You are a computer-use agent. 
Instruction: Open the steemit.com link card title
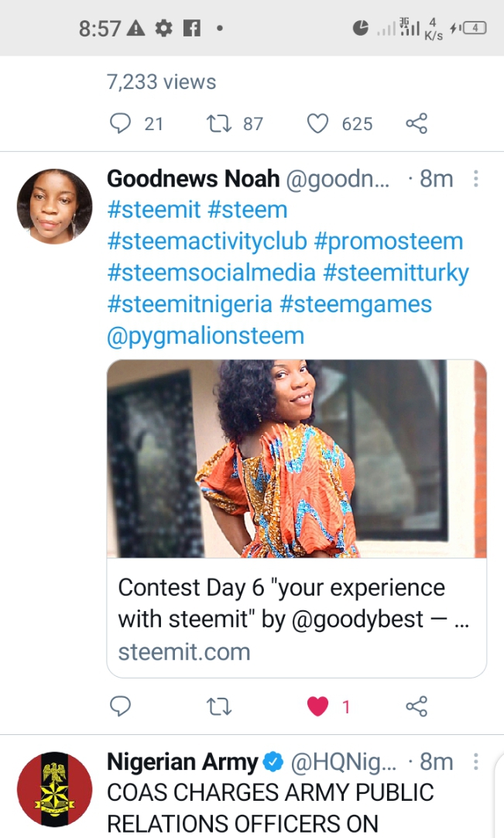point(293,603)
